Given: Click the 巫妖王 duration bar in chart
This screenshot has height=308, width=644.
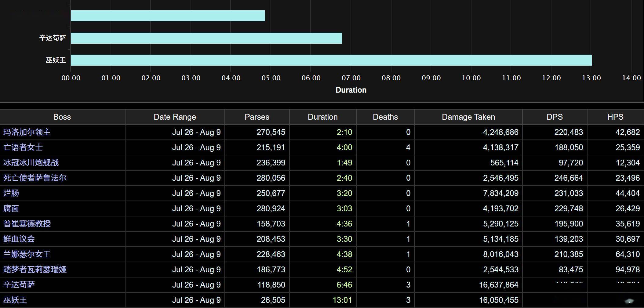Looking at the screenshot, I should coord(331,60).
